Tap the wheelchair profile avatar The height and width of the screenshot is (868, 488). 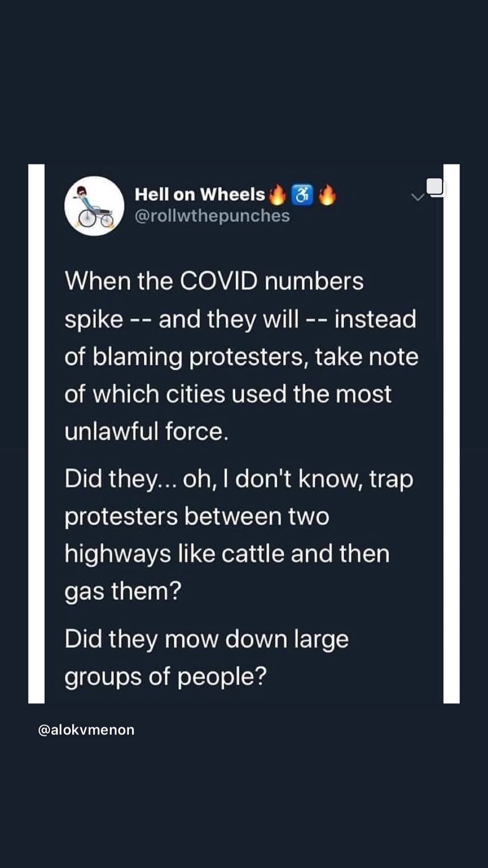coord(94,206)
